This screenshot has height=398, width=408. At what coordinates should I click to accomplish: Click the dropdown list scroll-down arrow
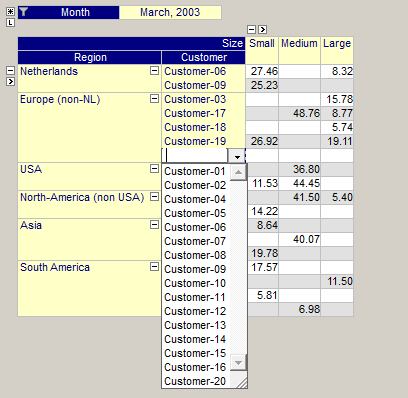point(238,362)
